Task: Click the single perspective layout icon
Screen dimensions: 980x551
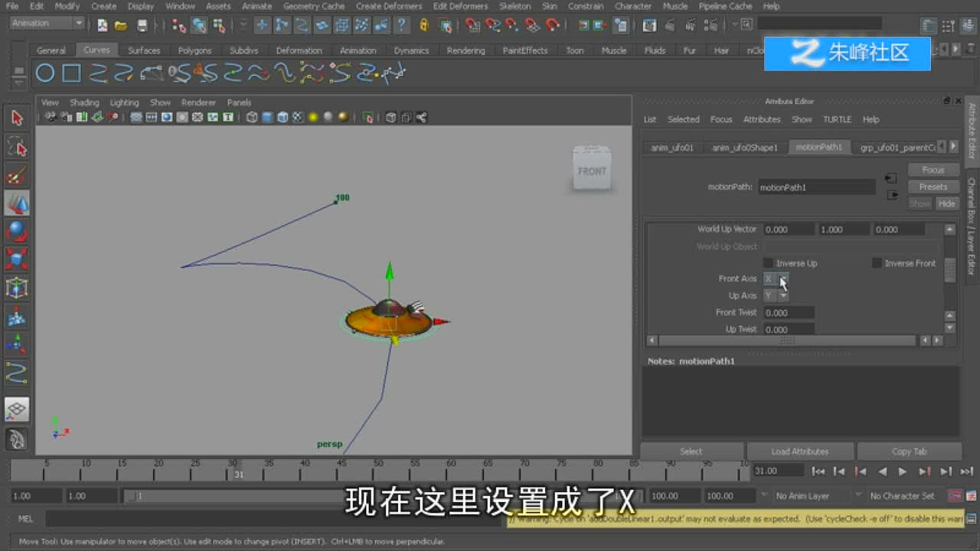Action: point(17,409)
